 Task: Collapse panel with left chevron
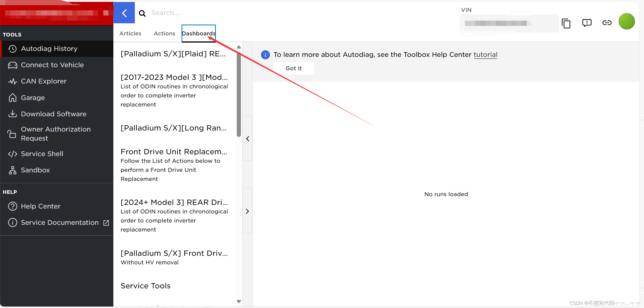(247, 139)
